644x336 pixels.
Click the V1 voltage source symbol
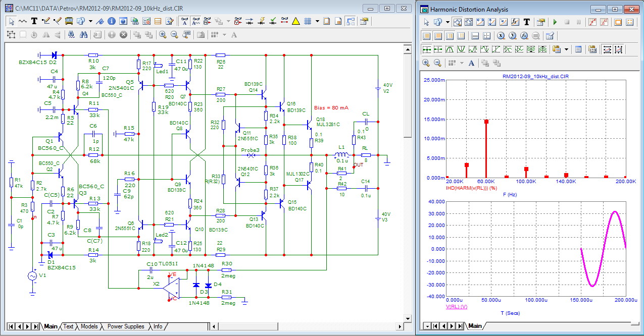pyautogui.click(x=33, y=276)
